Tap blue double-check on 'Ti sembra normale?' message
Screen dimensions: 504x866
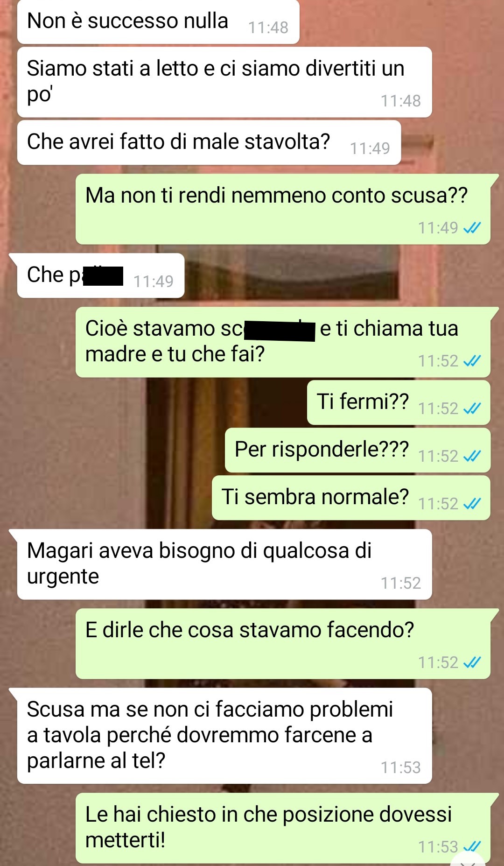pos(472,504)
